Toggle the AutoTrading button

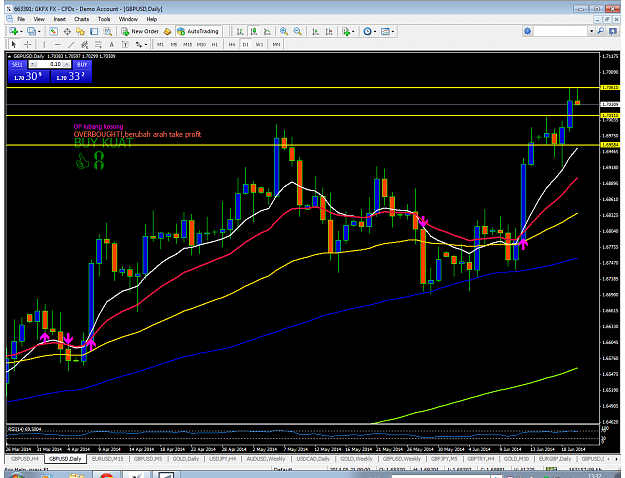[x=198, y=31]
